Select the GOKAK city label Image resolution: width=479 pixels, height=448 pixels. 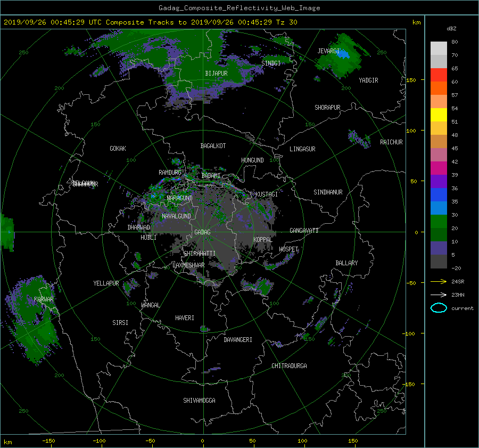[x=118, y=149]
